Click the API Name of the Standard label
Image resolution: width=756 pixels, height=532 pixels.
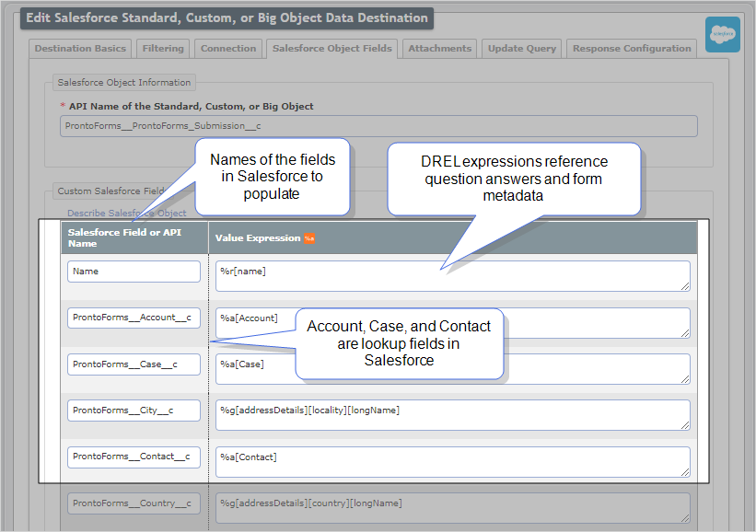click(x=191, y=106)
